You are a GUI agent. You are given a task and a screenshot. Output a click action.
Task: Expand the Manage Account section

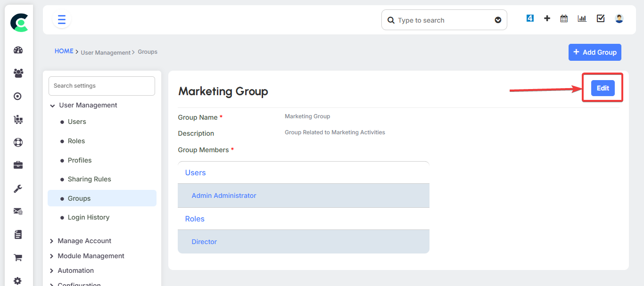52,241
